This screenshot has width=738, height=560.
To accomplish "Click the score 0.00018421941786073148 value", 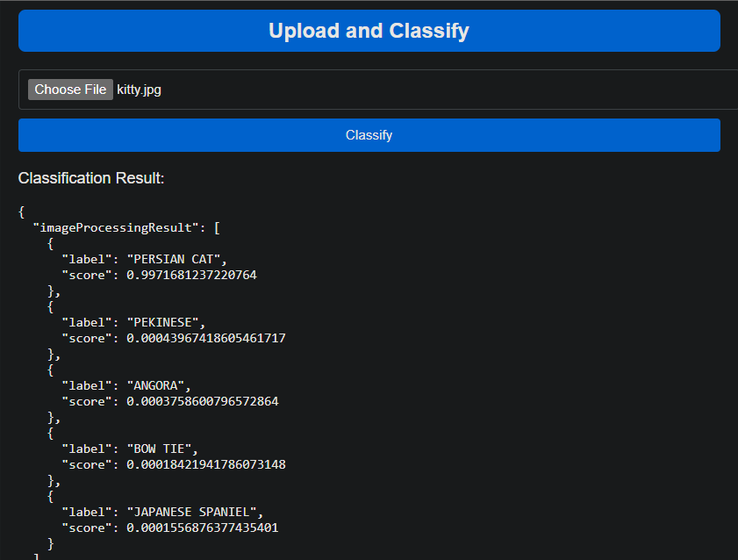I will (x=206, y=464).
